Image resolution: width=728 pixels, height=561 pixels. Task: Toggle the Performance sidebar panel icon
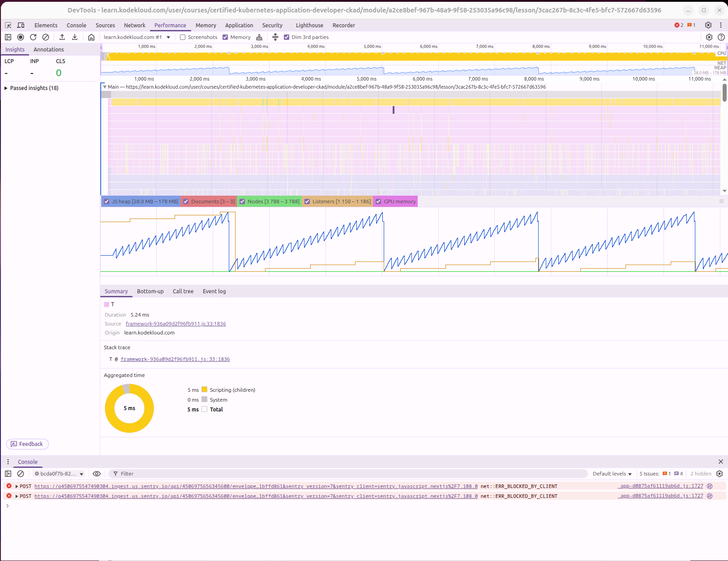8,37
